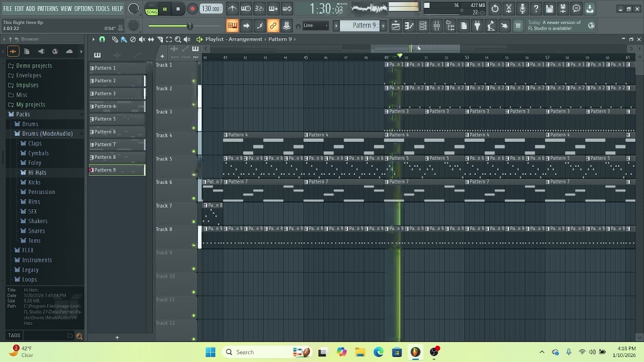Toggle typing keyboard to piano icon
The width and height of the screenshot is (644, 362).
(x=232, y=26)
